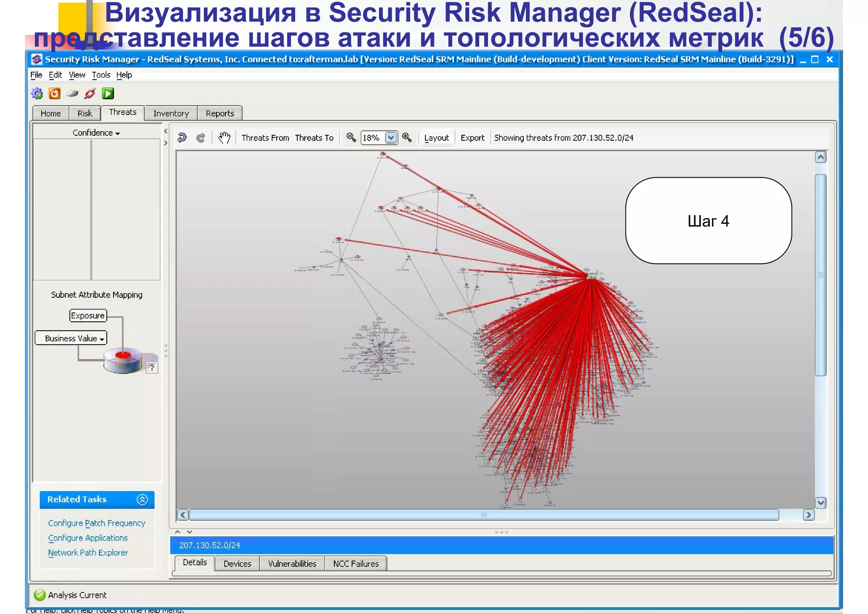Click the Exposure attribute box
Image resolution: width=868 pixels, height=614 pixels.
pos(88,315)
